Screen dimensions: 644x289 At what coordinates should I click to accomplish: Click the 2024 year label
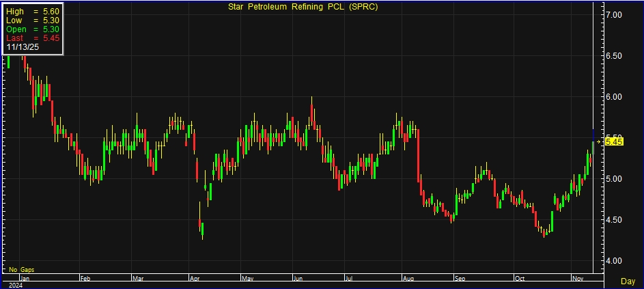[x=12, y=286]
